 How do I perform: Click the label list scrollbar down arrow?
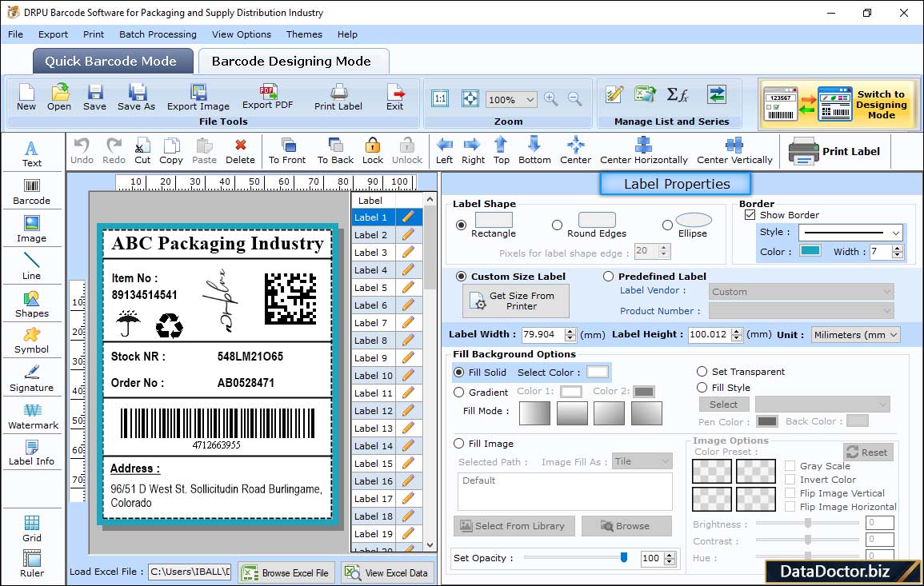[430, 545]
